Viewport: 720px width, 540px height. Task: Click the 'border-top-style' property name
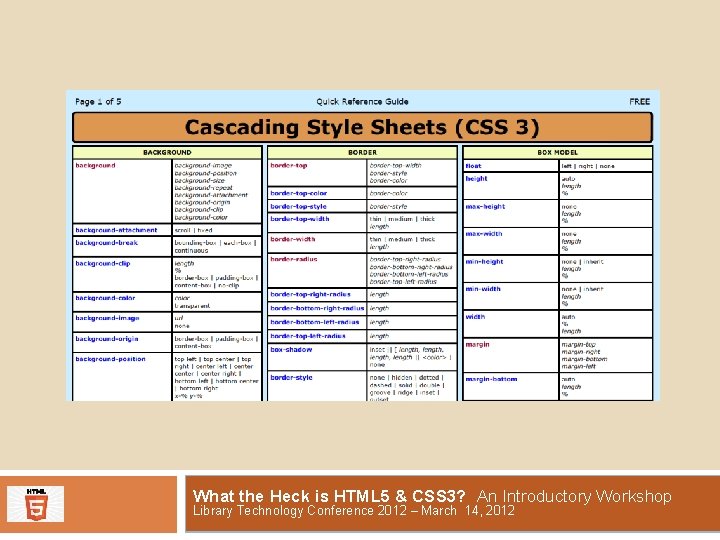[x=298, y=207]
